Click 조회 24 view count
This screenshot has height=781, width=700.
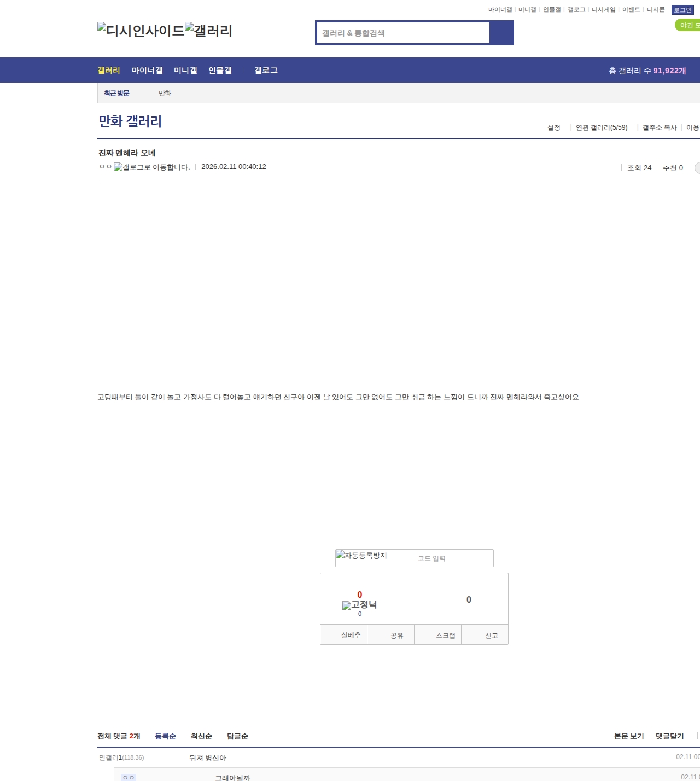pyautogui.click(x=639, y=167)
